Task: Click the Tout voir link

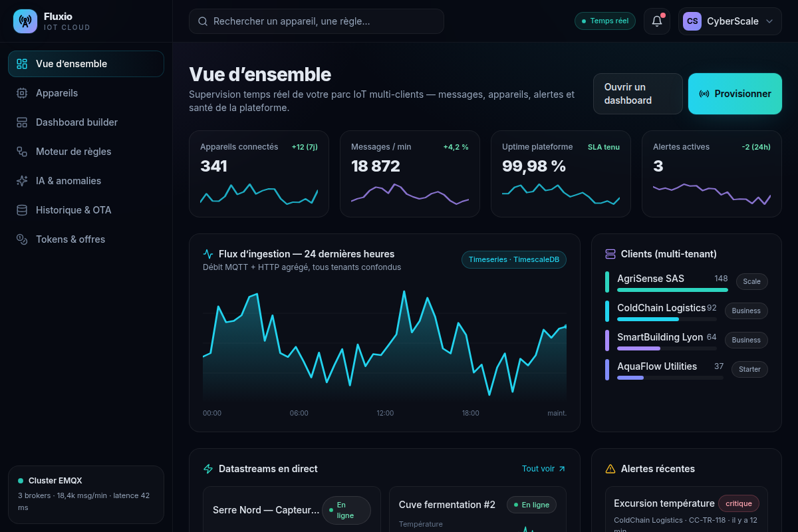Action: (x=544, y=469)
